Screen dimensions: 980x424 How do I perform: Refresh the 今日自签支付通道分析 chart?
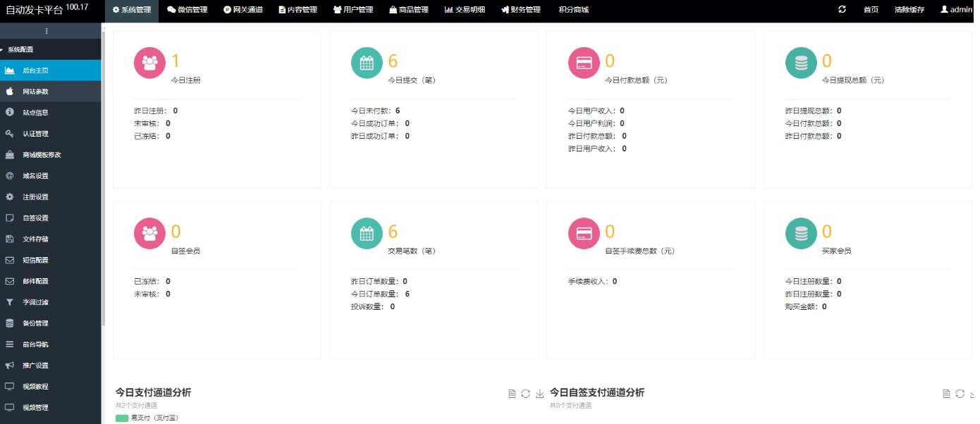960,394
